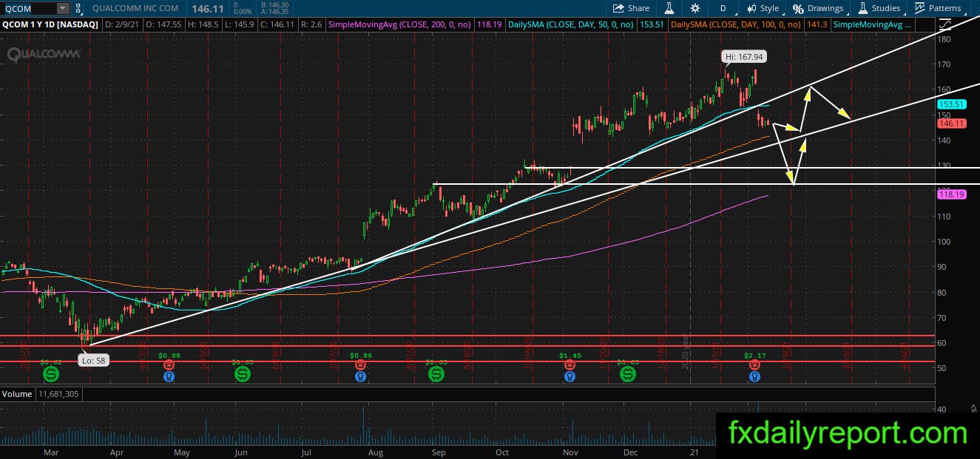Click the Share button
This screenshot has height=459, width=980.
pyautogui.click(x=631, y=8)
